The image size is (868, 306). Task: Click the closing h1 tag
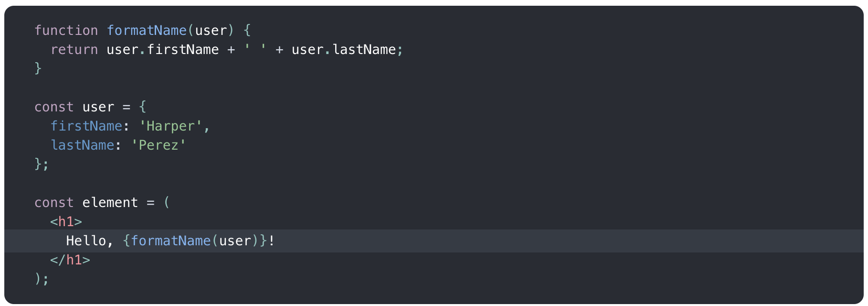tap(70, 260)
